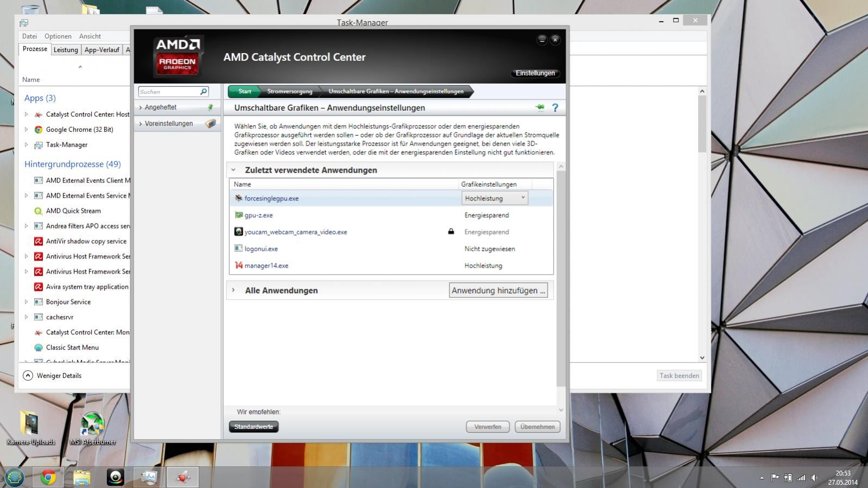
Task: Open File Explorer from the taskbar
Action: point(81,477)
